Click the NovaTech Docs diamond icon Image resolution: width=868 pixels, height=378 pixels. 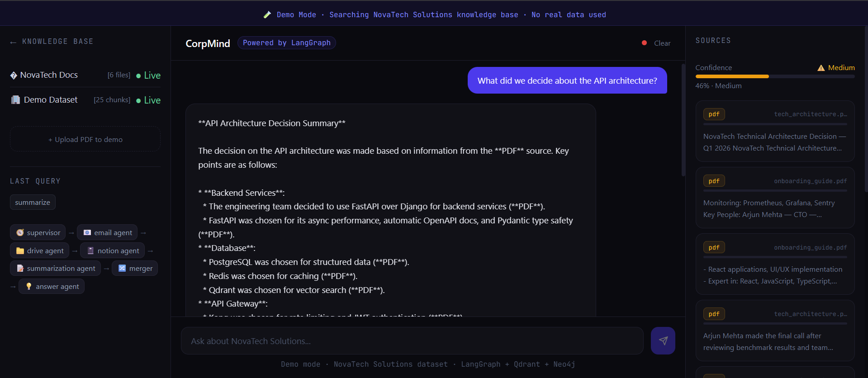[x=14, y=76]
